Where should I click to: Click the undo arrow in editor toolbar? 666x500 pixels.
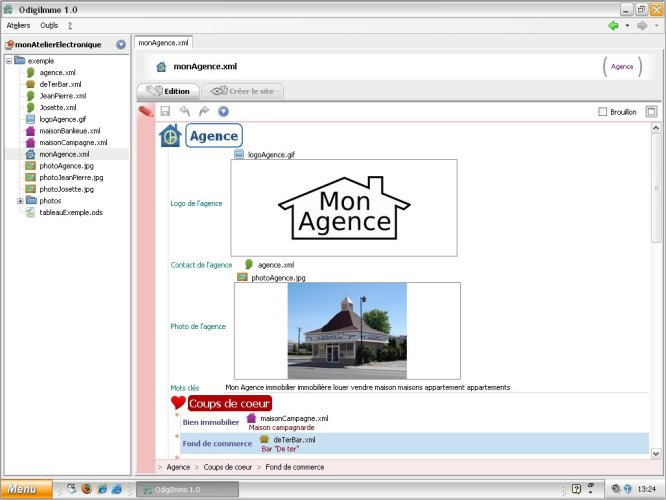click(184, 112)
